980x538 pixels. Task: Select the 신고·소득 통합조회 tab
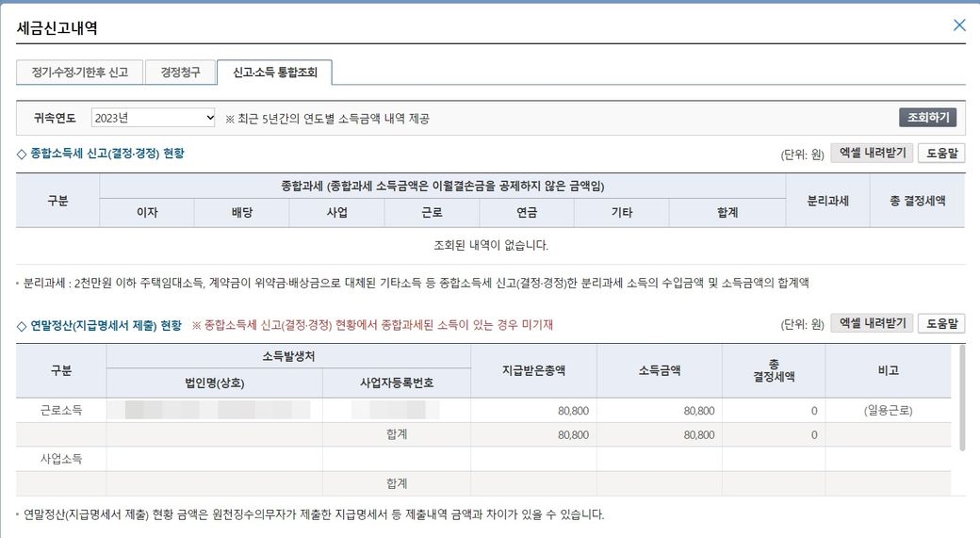coord(273,73)
